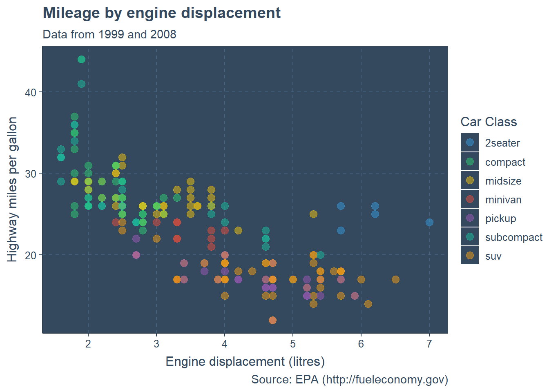
Task: Click the minivan legend color swatch
Action: click(x=470, y=199)
